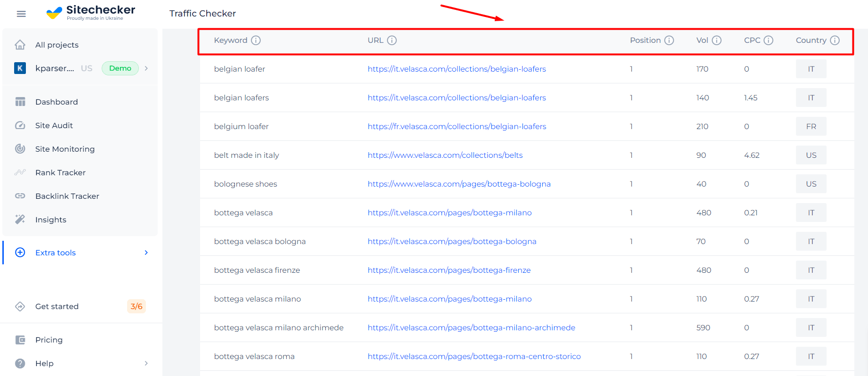Click the Site Monitoring radar icon

pyautogui.click(x=20, y=149)
